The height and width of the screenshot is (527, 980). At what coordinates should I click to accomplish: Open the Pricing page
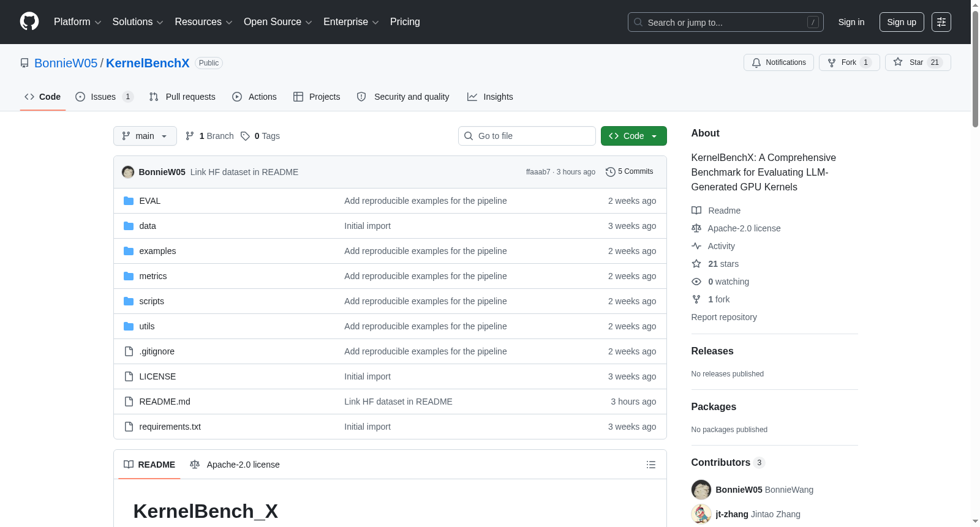coord(405,22)
